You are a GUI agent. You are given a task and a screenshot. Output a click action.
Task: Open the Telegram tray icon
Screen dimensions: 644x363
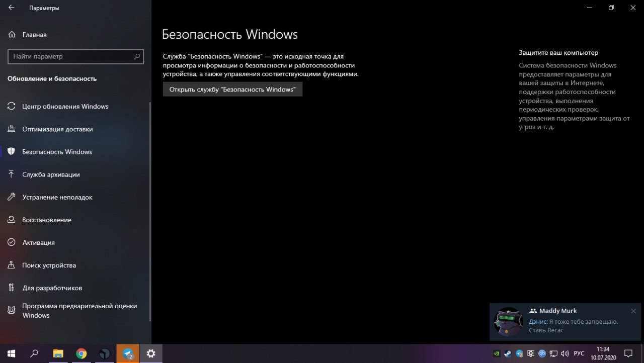coord(520,353)
